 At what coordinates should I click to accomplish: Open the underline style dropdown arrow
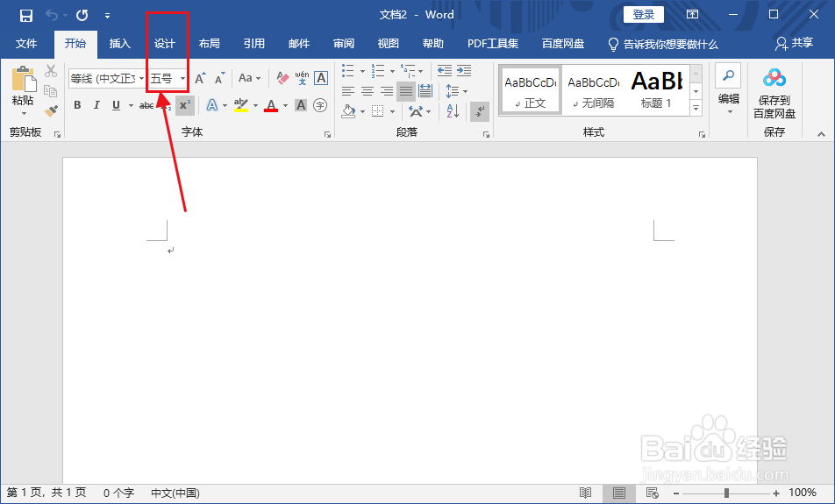coord(131,105)
